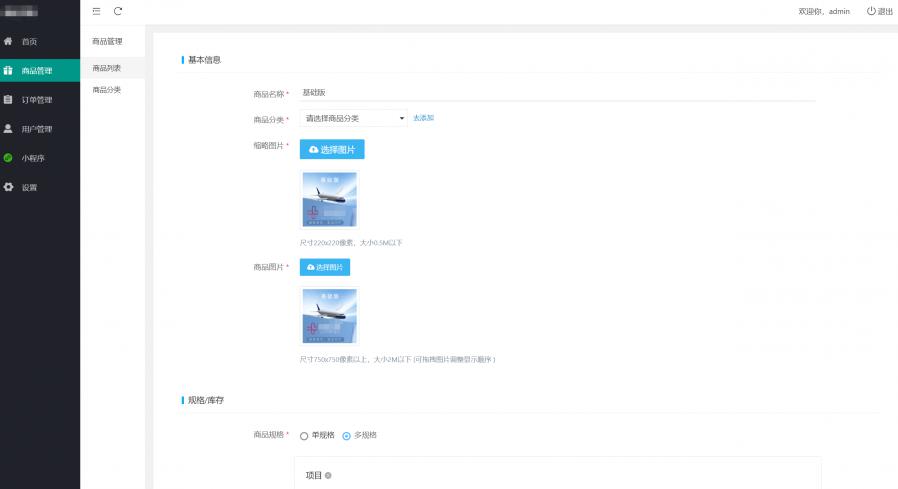
Task: Open the 商品分类 submenu item
Action: click(x=107, y=90)
